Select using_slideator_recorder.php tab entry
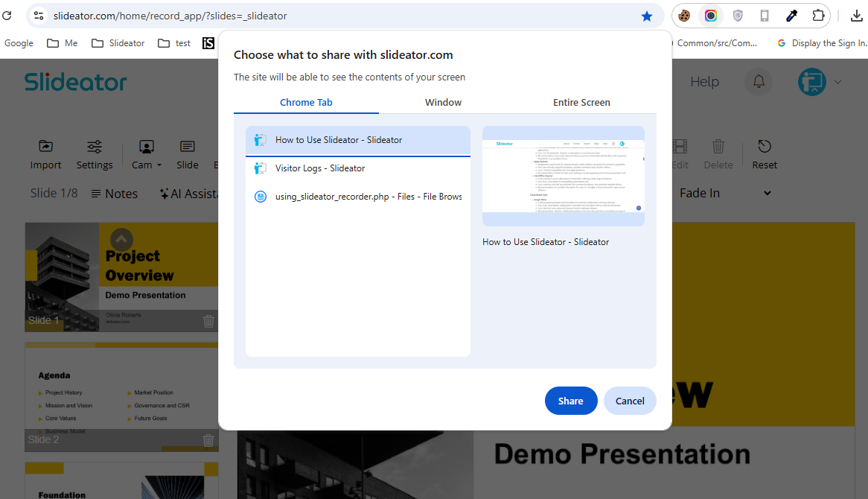This screenshot has height=499, width=868. [358, 197]
